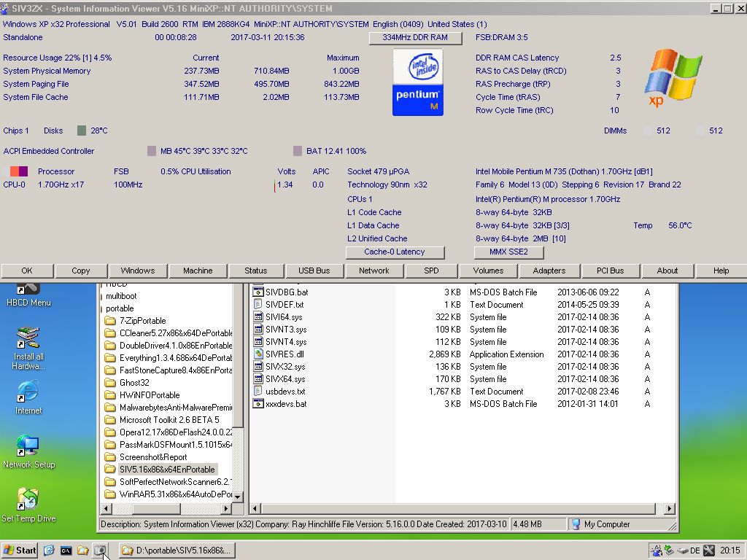Open the Machine section in SIV
747x560 pixels.
198,271
